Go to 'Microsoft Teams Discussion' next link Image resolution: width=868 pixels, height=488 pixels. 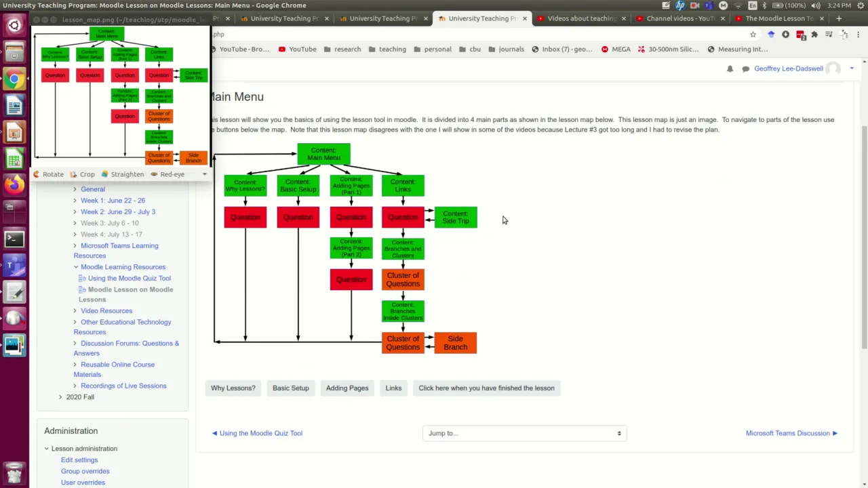point(792,433)
